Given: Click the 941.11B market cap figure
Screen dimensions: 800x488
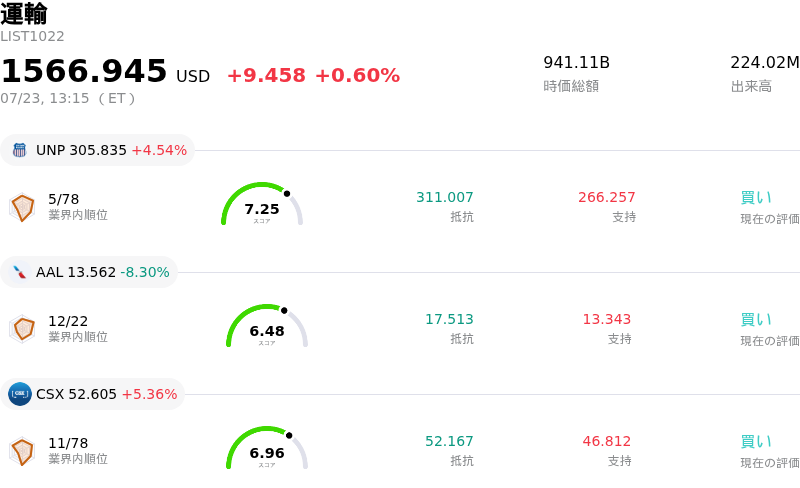Looking at the screenshot, I should coord(577,62).
